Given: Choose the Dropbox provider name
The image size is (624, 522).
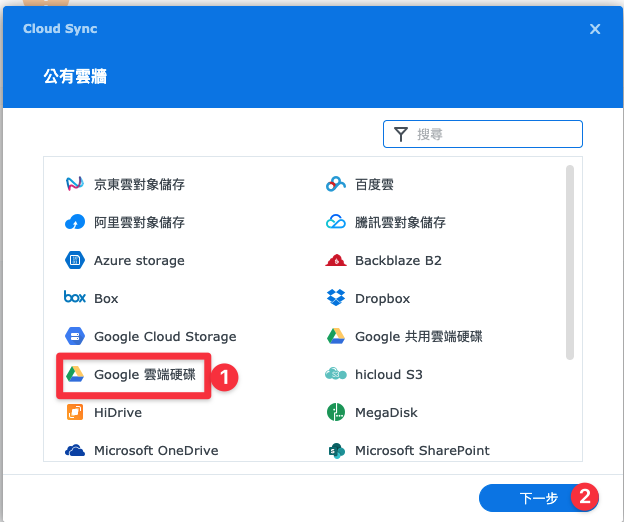Looking at the screenshot, I should click(382, 299).
